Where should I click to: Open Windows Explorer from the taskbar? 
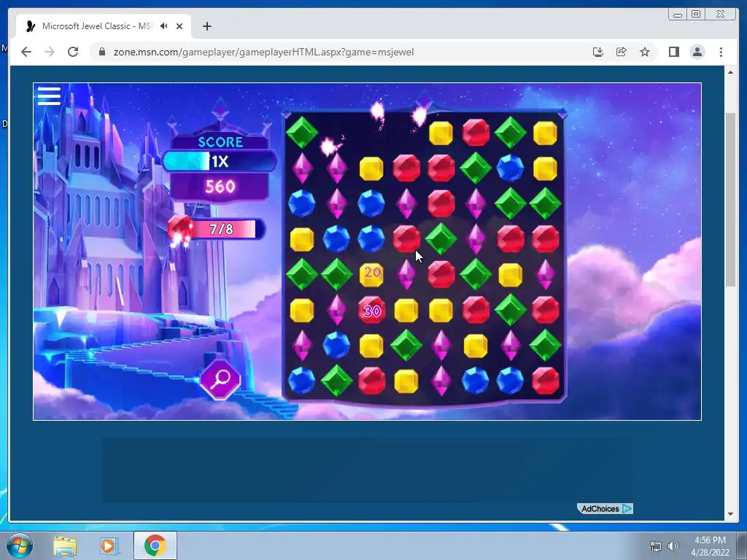pyautogui.click(x=65, y=546)
